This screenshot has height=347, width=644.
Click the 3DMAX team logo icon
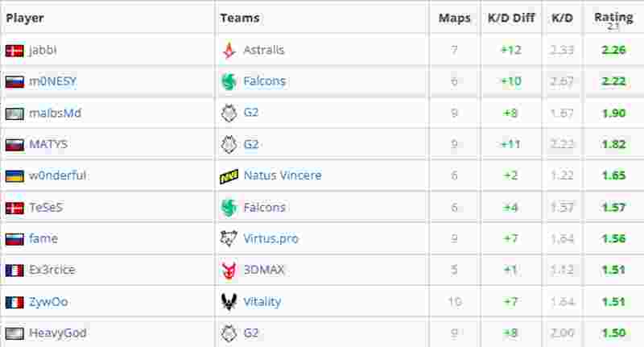click(229, 270)
